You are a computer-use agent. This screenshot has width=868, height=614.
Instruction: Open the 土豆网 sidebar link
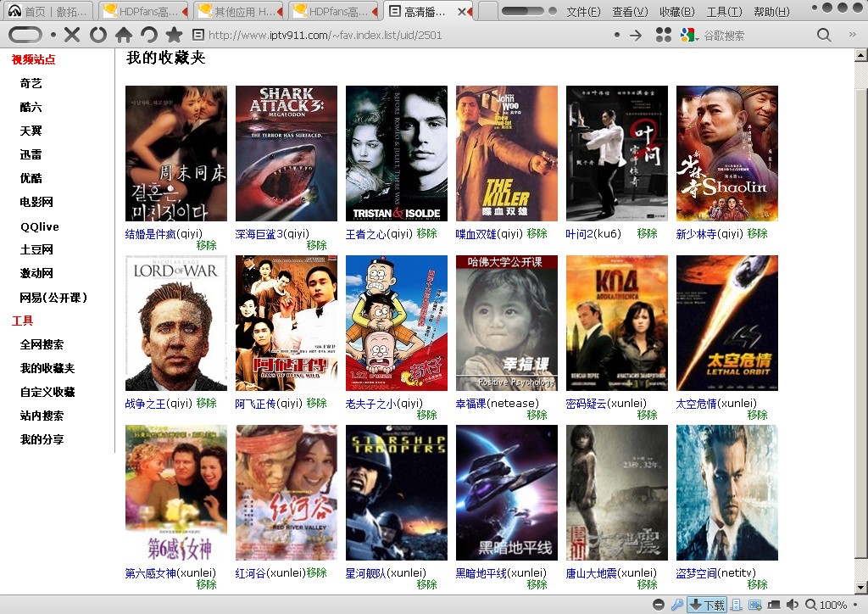36,249
